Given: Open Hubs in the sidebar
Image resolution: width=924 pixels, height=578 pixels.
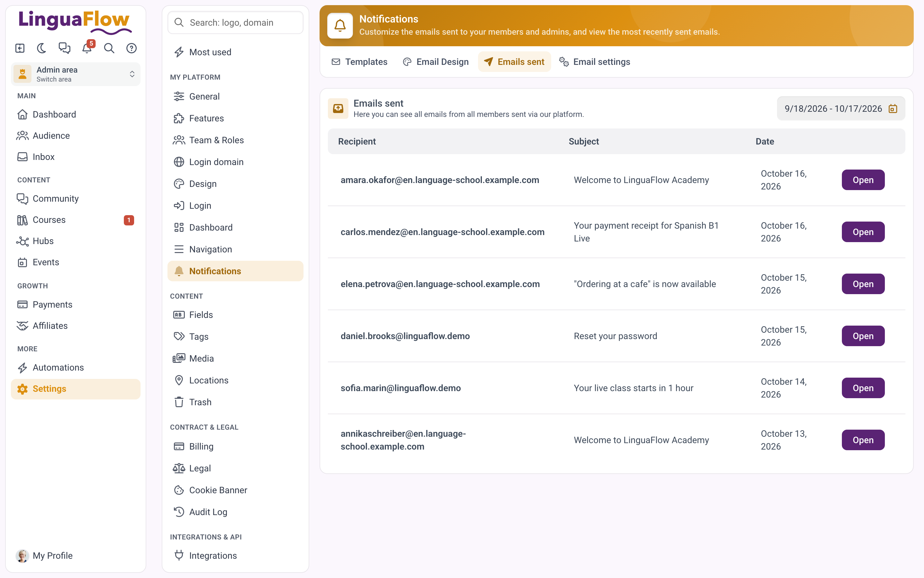Looking at the screenshot, I should click(x=76, y=241).
